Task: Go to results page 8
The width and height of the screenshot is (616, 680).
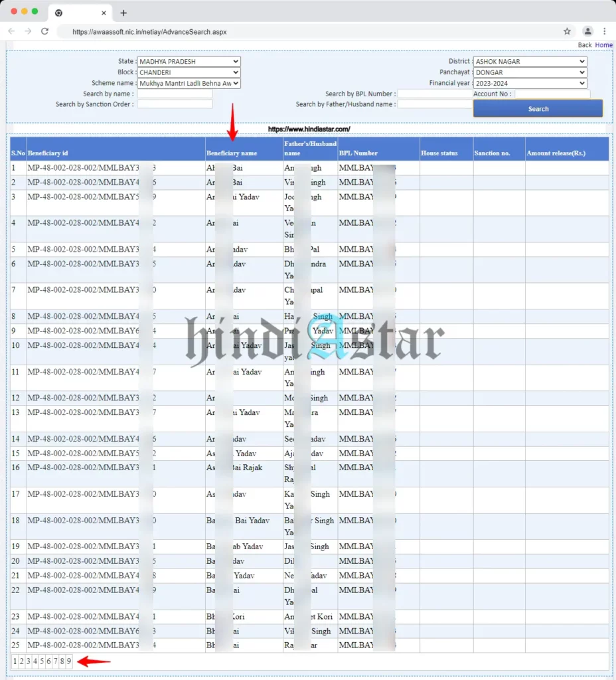Action: [x=62, y=661]
